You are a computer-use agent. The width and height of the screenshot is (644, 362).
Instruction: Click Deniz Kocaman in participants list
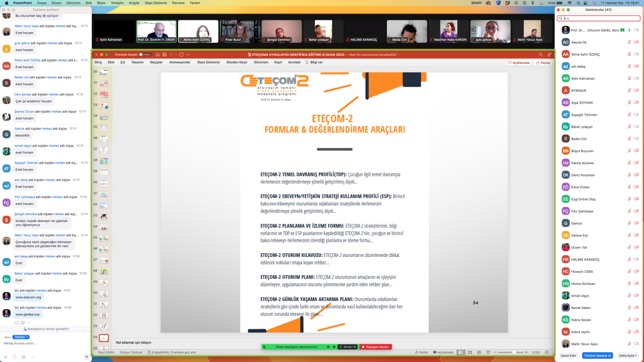pos(582,175)
